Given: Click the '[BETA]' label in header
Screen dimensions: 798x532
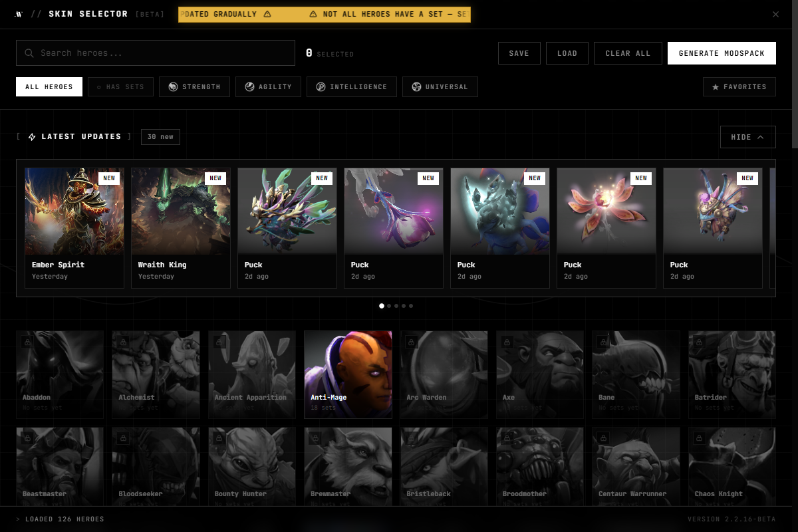Looking at the screenshot, I should [150, 14].
